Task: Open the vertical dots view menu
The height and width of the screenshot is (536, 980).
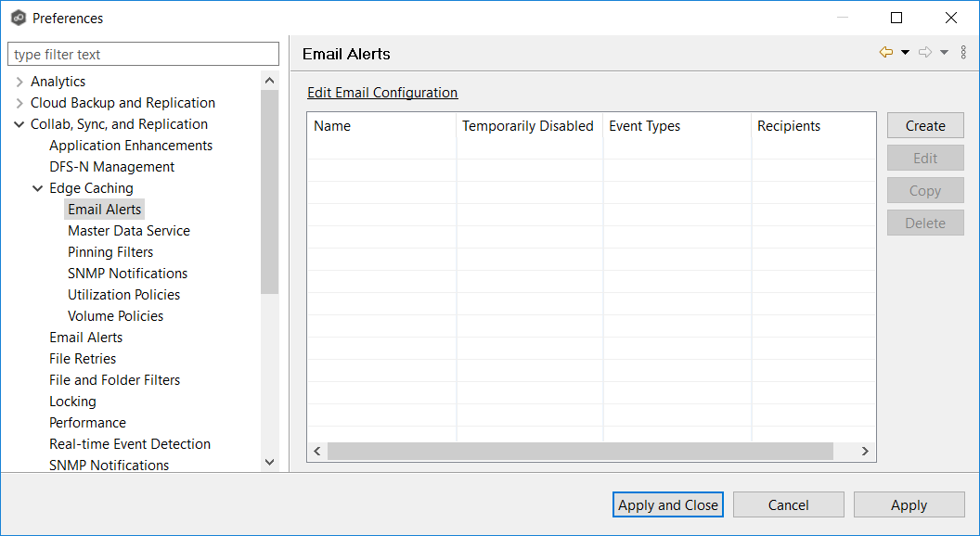Action: [x=963, y=53]
